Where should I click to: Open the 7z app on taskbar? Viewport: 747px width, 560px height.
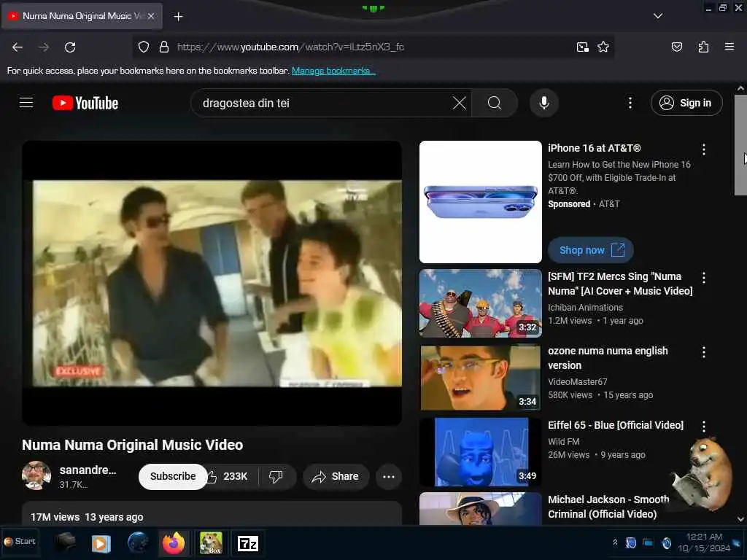(248, 543)
